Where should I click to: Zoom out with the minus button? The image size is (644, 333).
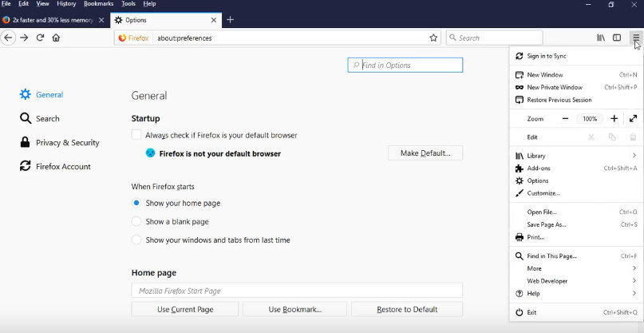click(x=565, y=119)
